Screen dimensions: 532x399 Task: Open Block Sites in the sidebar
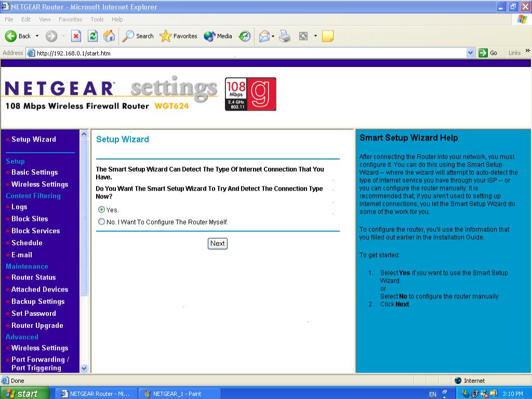(30, 219)
